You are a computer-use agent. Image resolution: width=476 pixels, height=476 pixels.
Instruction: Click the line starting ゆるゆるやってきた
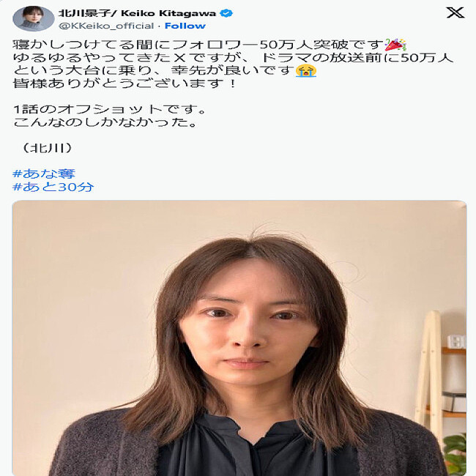(x=233, y=58)
